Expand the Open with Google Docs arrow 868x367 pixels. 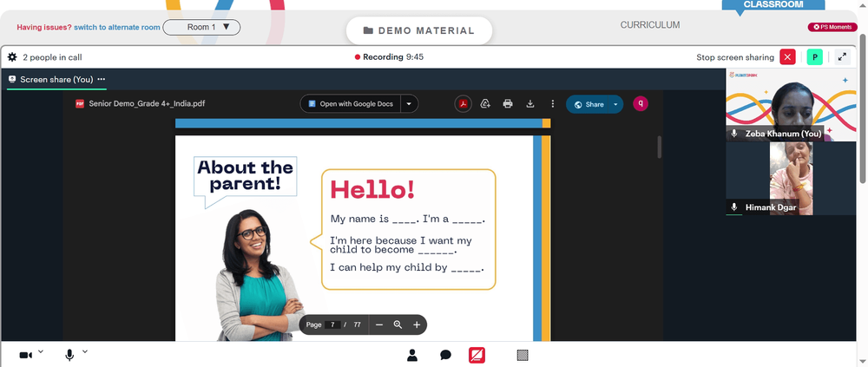pos(409,103)
